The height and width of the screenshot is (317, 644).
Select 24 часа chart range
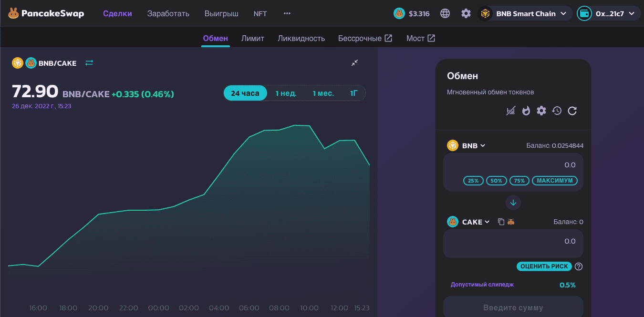point(245,93)
